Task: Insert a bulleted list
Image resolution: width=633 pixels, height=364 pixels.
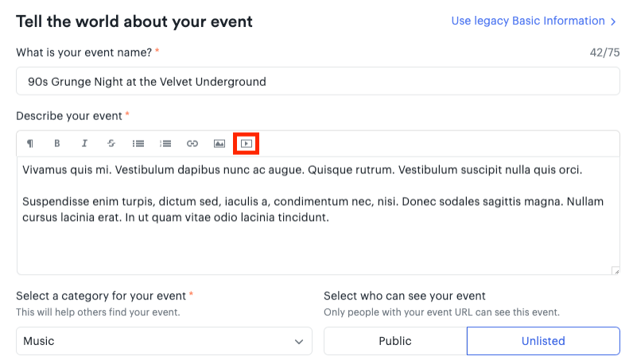Action: 138,143
